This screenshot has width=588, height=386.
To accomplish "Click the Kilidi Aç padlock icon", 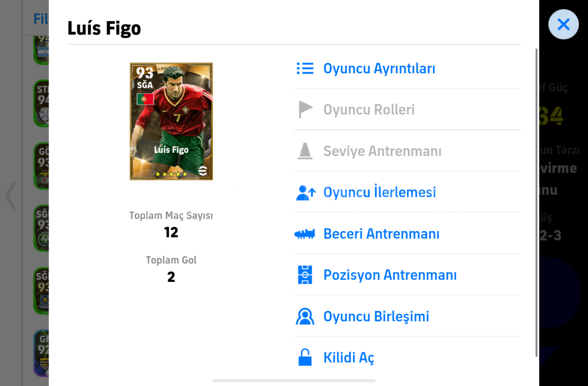I will pyautogui.click(x=305, y=357).
